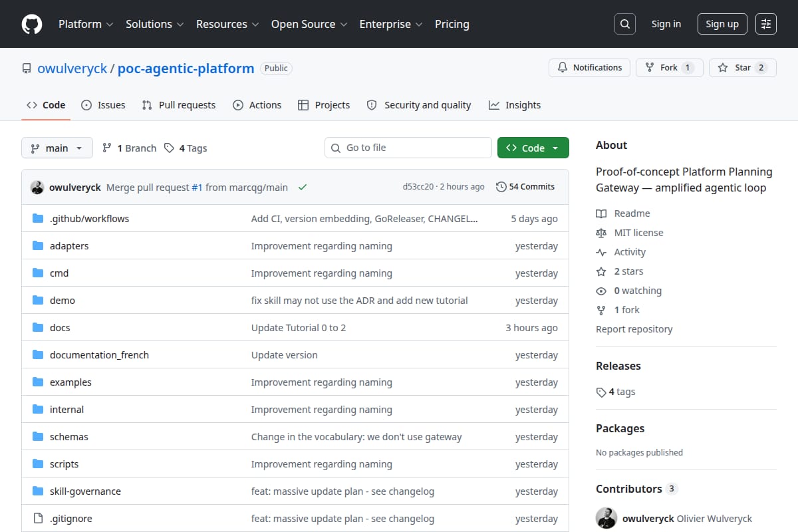Click Report repository link

[x=634, y=329]
